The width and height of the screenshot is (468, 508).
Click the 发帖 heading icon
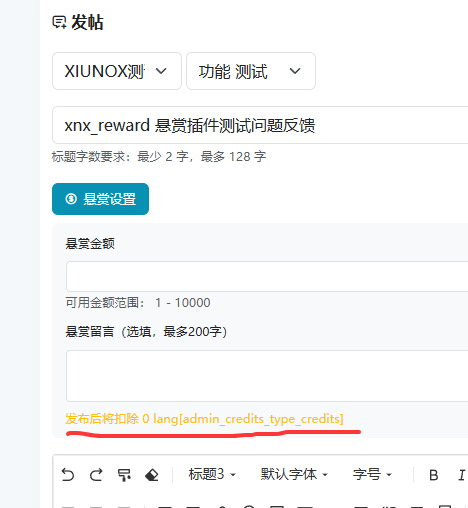(x=60, y=23)
